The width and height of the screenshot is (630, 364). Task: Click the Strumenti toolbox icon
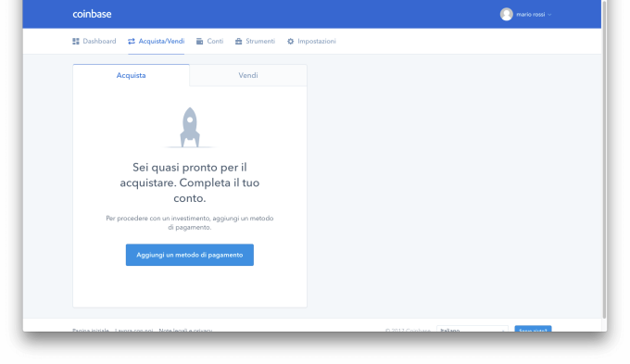239,42
